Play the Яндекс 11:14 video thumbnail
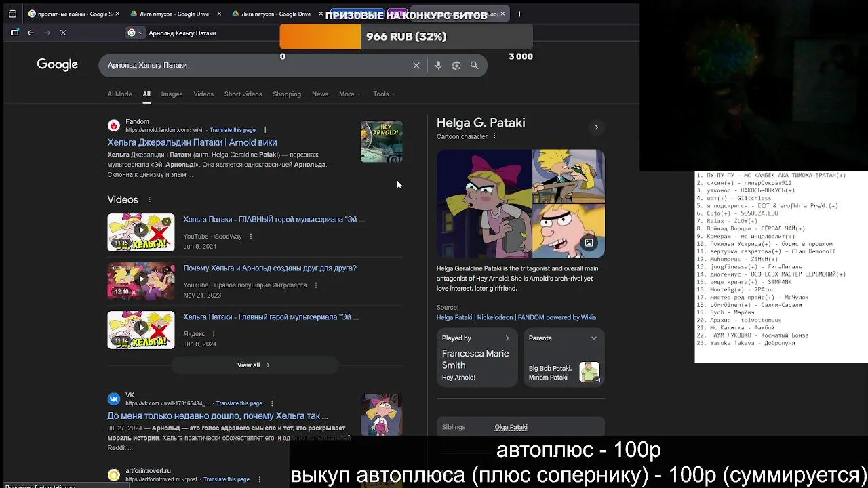868x488 pixels. pos(141,330)
